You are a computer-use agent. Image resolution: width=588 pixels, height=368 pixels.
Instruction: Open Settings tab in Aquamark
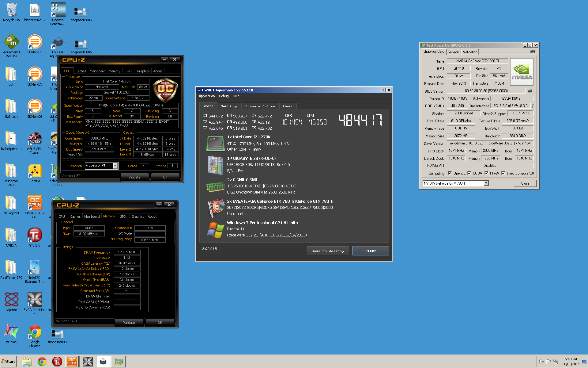(x=229, y=106)
